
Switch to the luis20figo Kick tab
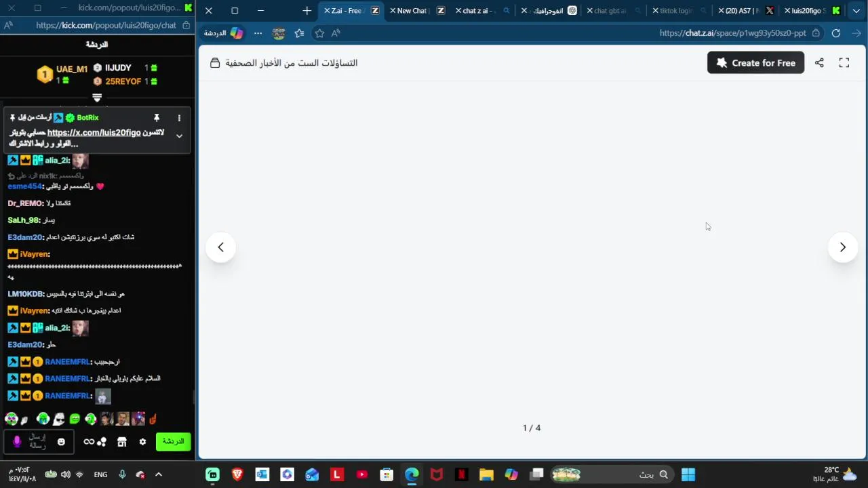click(x=811, y=11)
